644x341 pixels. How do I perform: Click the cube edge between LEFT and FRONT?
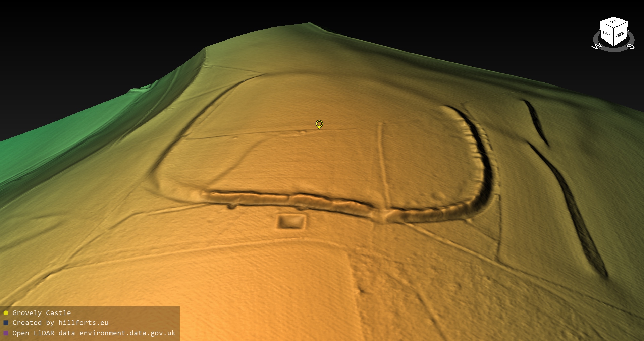[614, 37]
